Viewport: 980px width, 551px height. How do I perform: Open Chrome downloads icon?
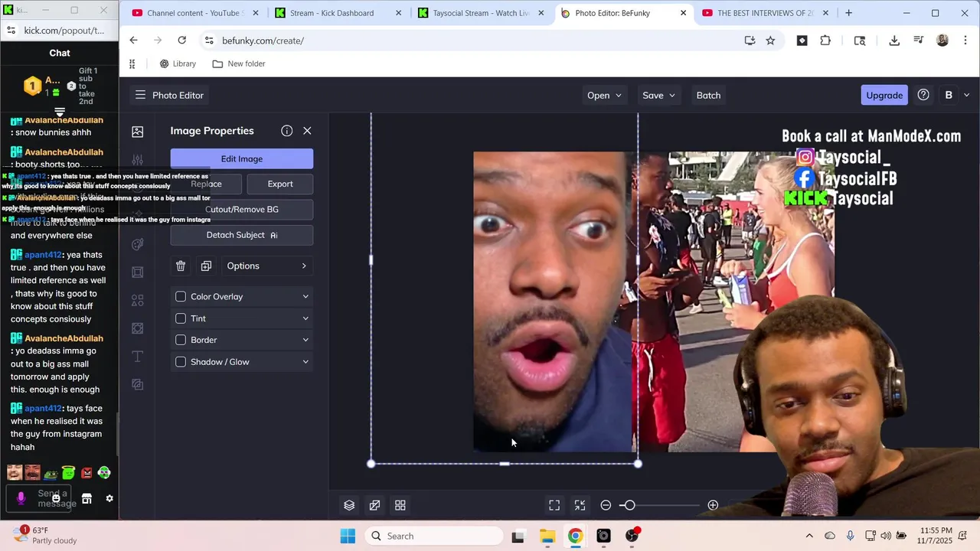(894, 41)
